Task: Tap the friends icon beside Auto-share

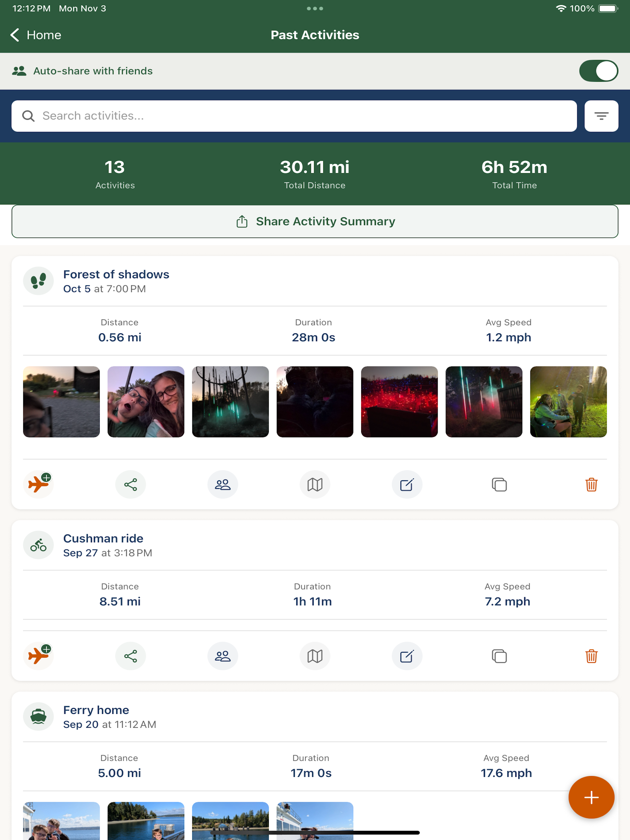Action: pos(19,71)
